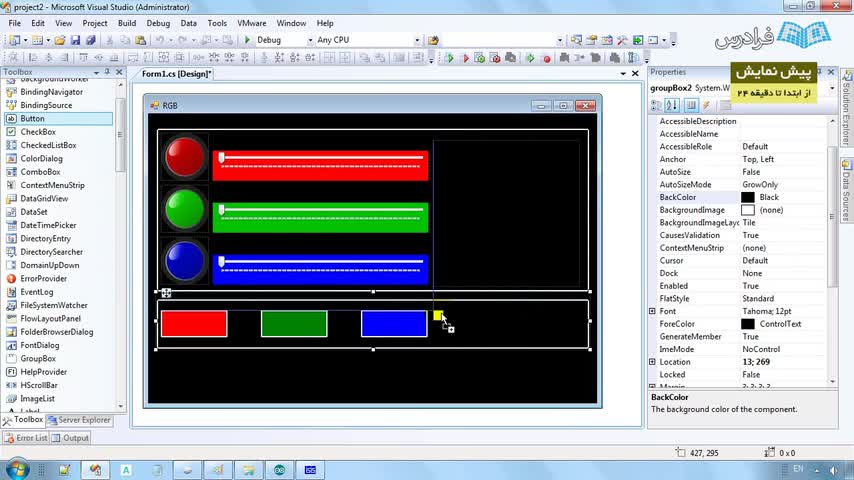Click the Make Same Width icon

coord(133,57)
